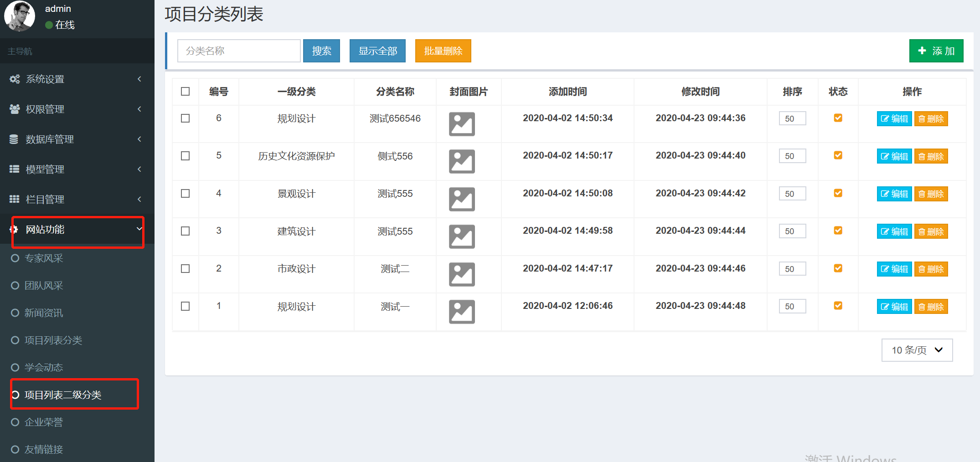Open cover image placeholder for 测试二
The image size is (980, 462).
coord(462,274)
